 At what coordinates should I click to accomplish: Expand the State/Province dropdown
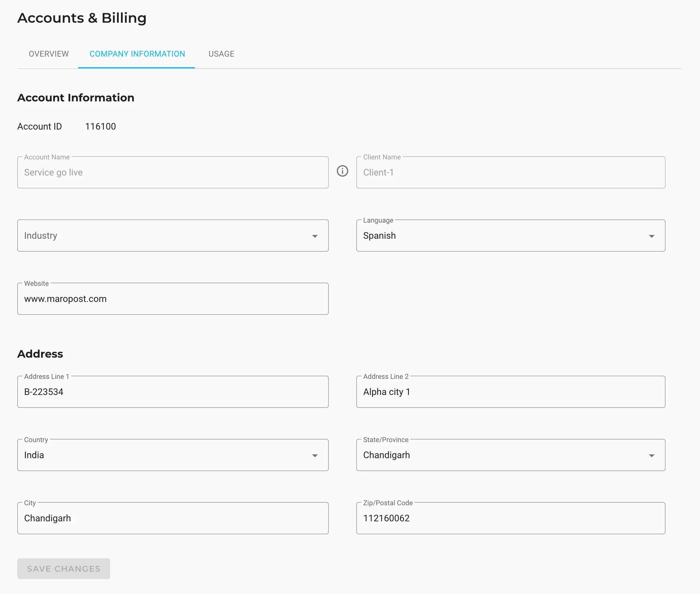coord(510,455)
